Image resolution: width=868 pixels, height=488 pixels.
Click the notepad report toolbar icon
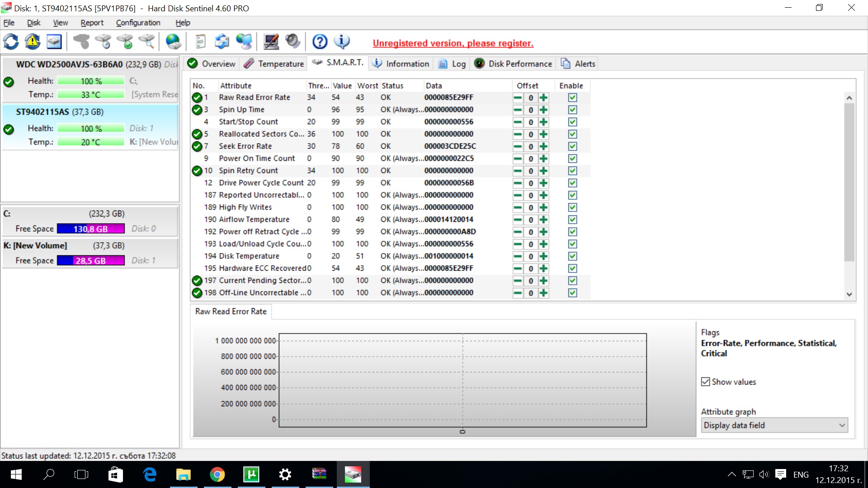coord(200,42)
